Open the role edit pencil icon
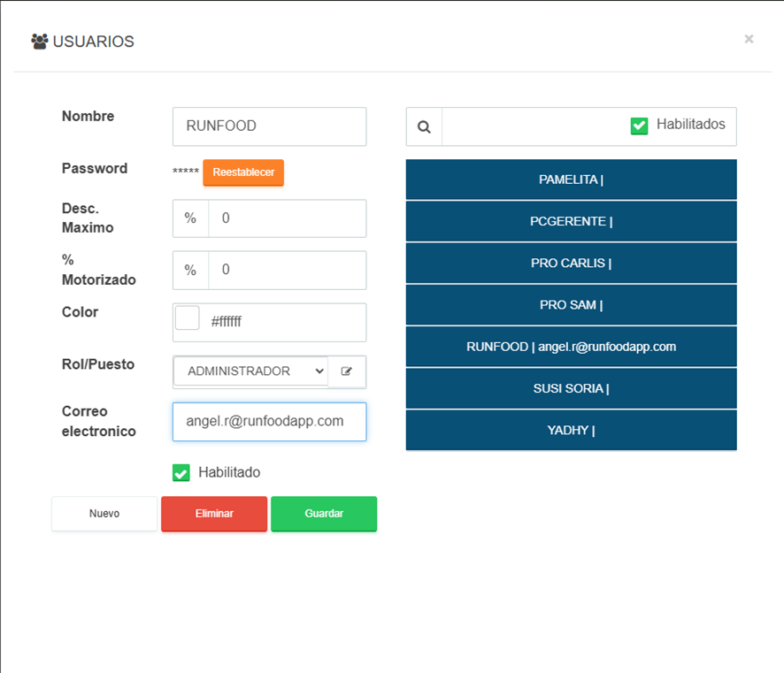Screen dimensions: 784x673 click(x=347, y=371)
